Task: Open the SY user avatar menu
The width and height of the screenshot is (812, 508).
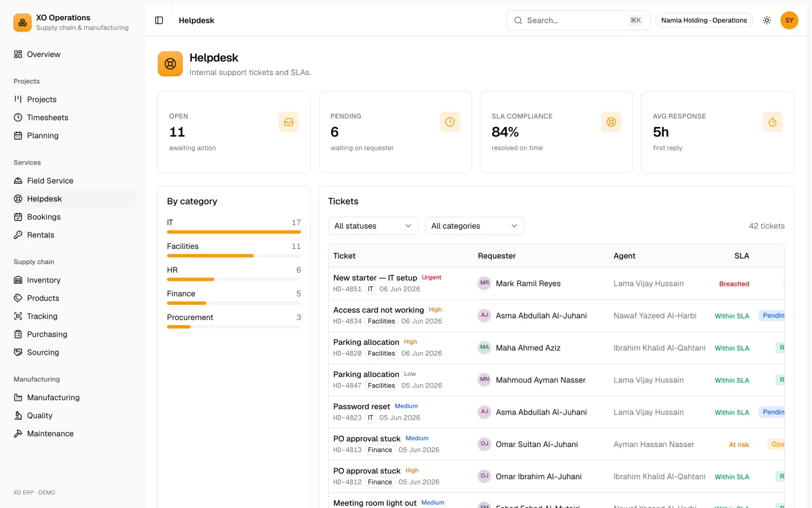Action: (789, 20)
